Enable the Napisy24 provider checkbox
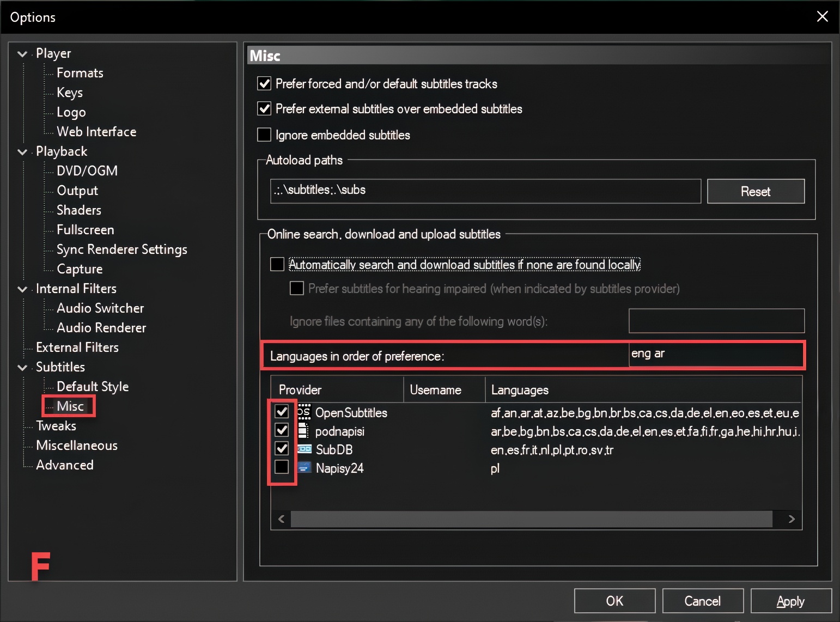840x622 pixels. pos(282,467)
